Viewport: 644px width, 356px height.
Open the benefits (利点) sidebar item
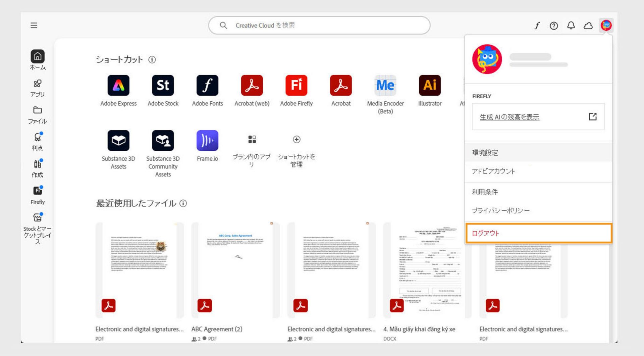coord(38,142)
